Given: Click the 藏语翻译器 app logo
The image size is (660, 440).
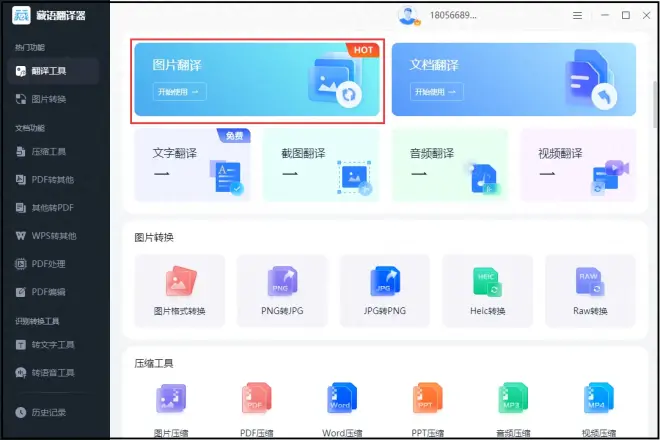Looking at the screenshot, I should pyautogui.click(x=21, y=16).
